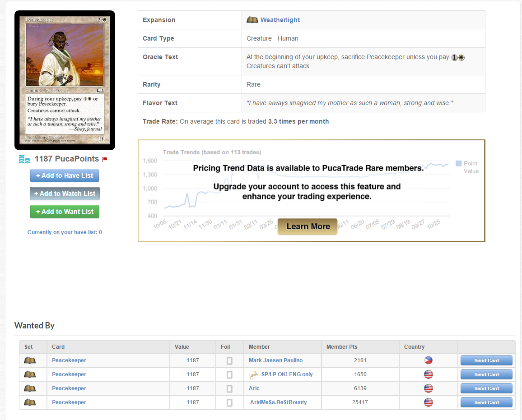Viewport: 522px width, 420px height.
Task: Click the Peacekeeper card image
Action: click(x=65, y=80)
